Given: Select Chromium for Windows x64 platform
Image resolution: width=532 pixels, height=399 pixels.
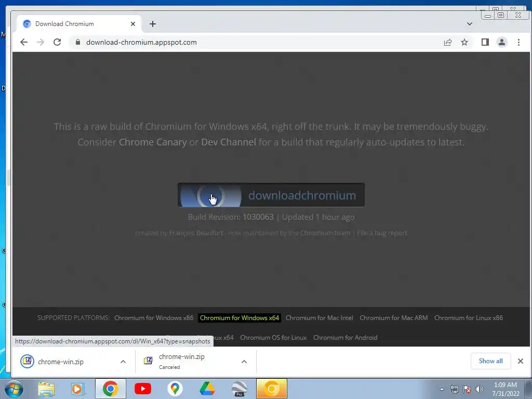Looking at the screenshot, I should pos(240,318).
